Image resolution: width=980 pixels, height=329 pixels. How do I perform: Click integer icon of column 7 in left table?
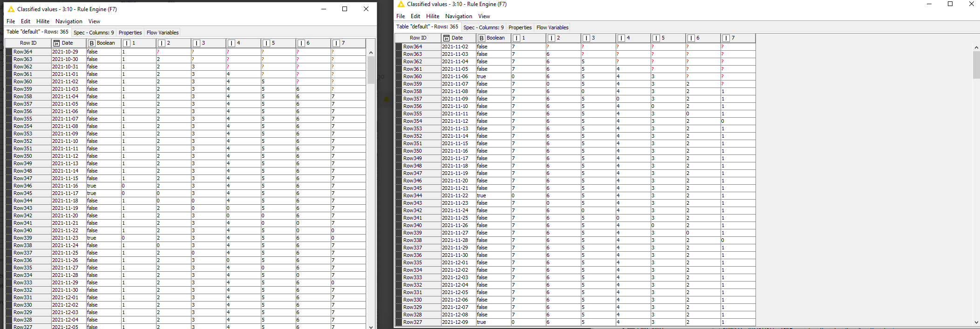[x=336, y=43]
